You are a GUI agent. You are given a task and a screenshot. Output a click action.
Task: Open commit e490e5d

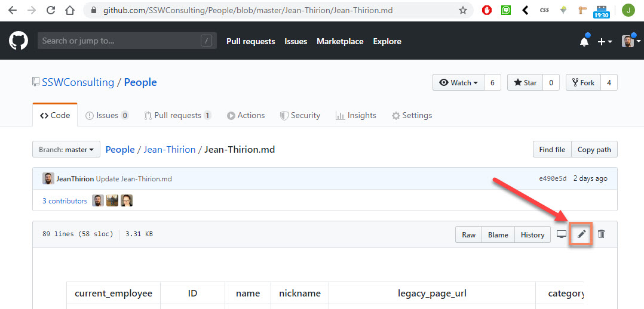tap(553, 178)
